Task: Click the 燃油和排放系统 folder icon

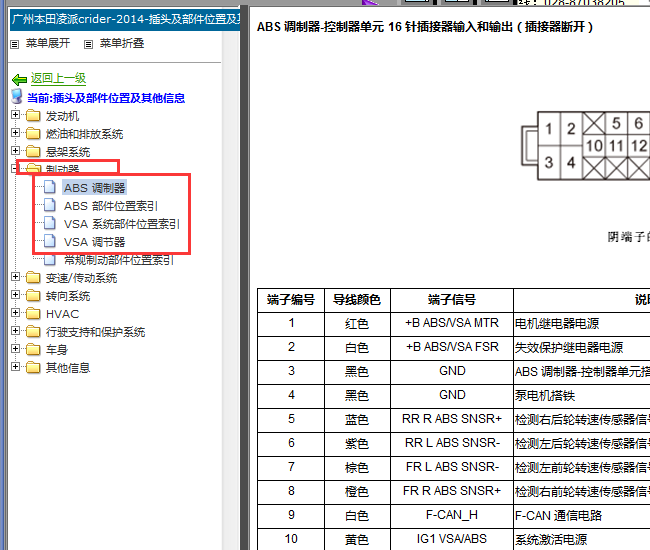Action: (x=33, y=133)
